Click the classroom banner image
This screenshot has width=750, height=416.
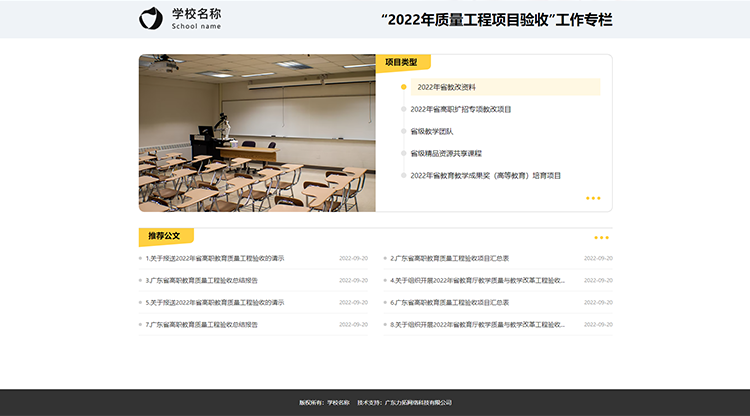[257, 133]
